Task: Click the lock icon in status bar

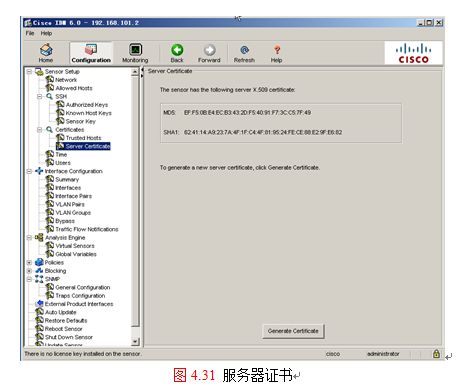Action: [x=436, y=353]
